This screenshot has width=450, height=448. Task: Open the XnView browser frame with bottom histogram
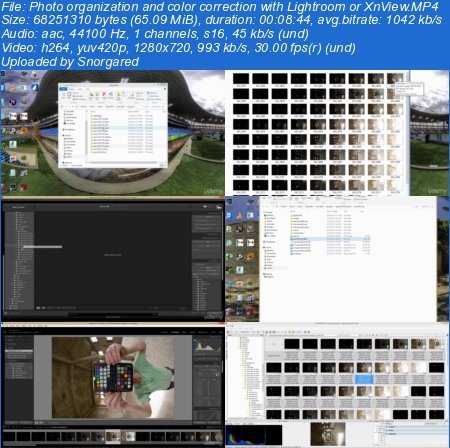pyautogui.click(x=337, y=385)
